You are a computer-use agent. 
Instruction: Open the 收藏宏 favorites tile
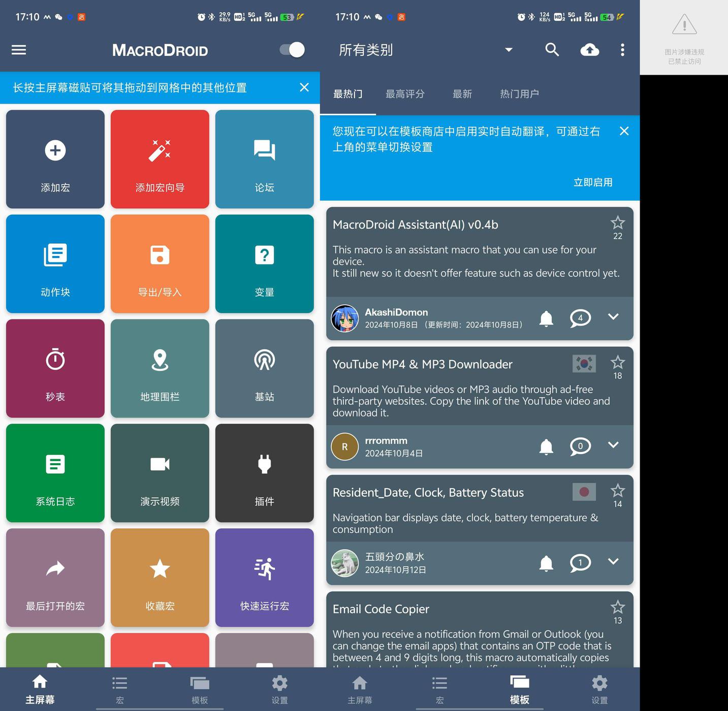click(x=160, y=577)
